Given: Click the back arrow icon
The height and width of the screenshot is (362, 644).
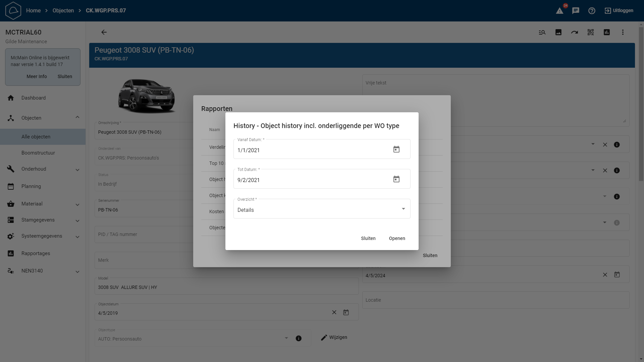Looking at the screenshot, I should coord(104,32).
